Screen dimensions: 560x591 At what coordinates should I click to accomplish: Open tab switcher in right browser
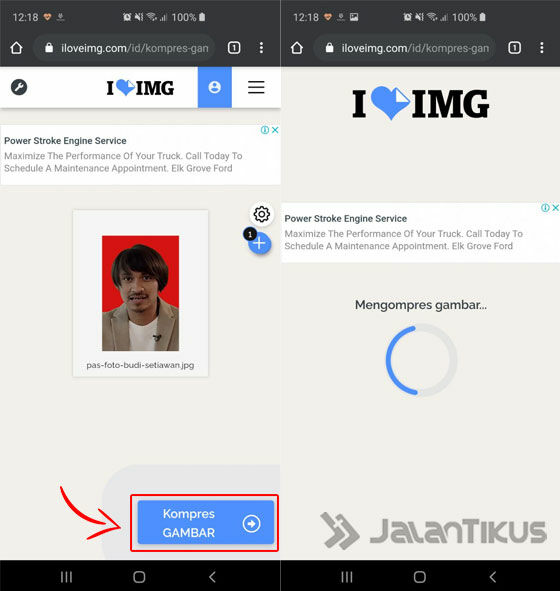(514, 48)
